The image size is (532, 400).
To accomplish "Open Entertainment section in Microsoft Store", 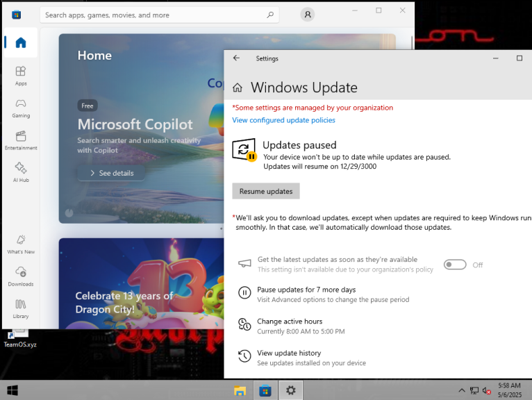I will [x=21, y=140].
